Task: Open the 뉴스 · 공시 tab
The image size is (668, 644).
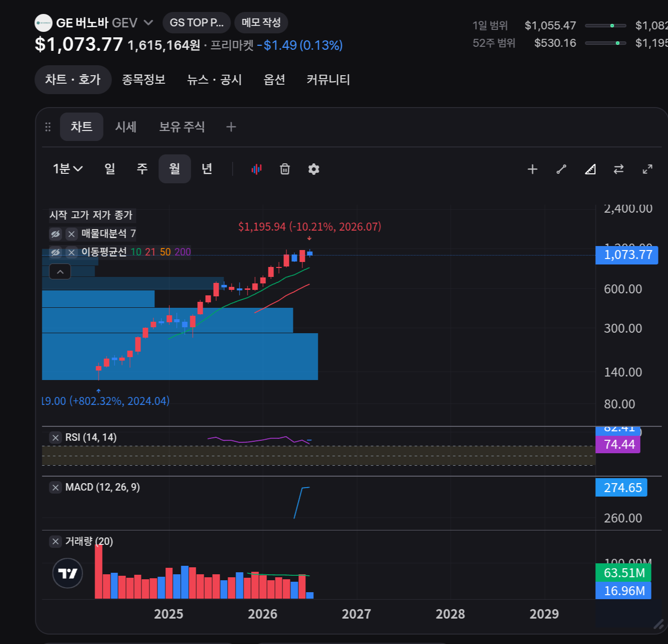Action: [x=214, y=80]
